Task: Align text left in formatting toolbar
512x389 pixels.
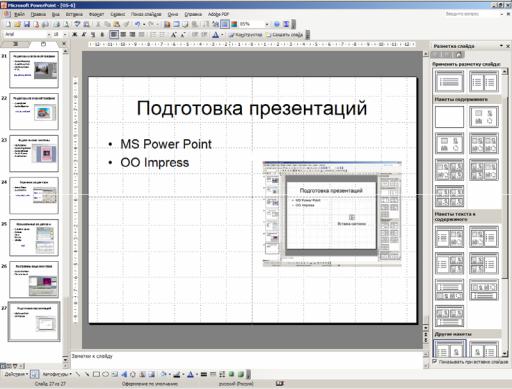Action: tap(114, 34)
